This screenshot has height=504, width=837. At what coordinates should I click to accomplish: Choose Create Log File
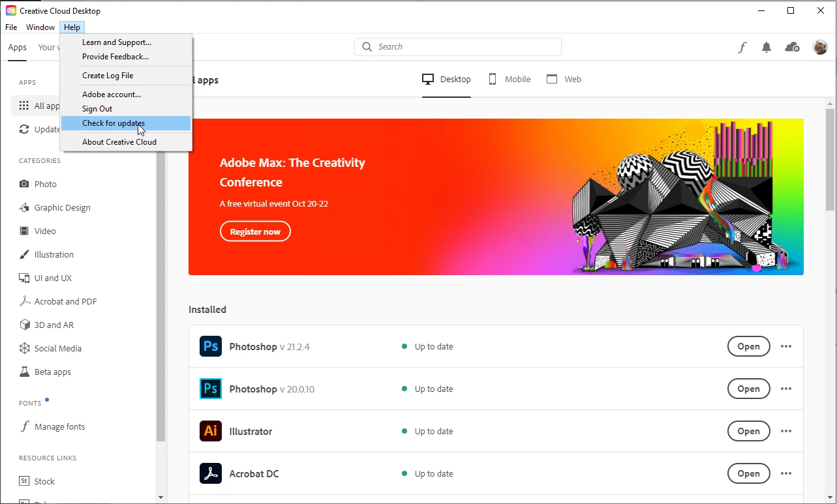(x=126, y=76)
